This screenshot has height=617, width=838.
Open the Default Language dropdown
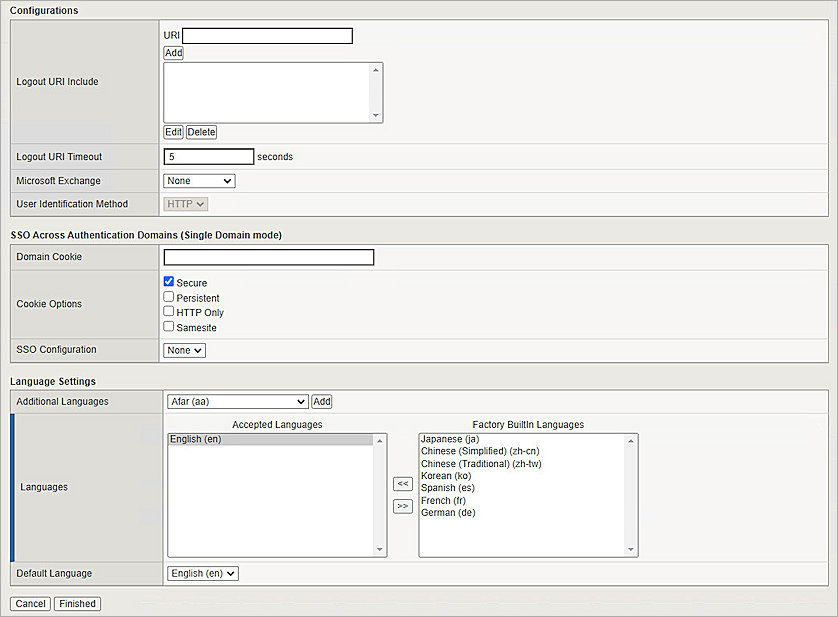point(201,573)
